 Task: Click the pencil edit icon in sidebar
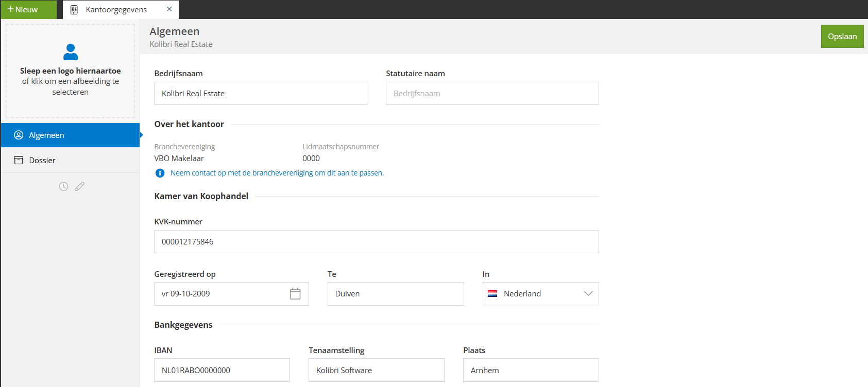pyautogui.click(x=80, y=186)
